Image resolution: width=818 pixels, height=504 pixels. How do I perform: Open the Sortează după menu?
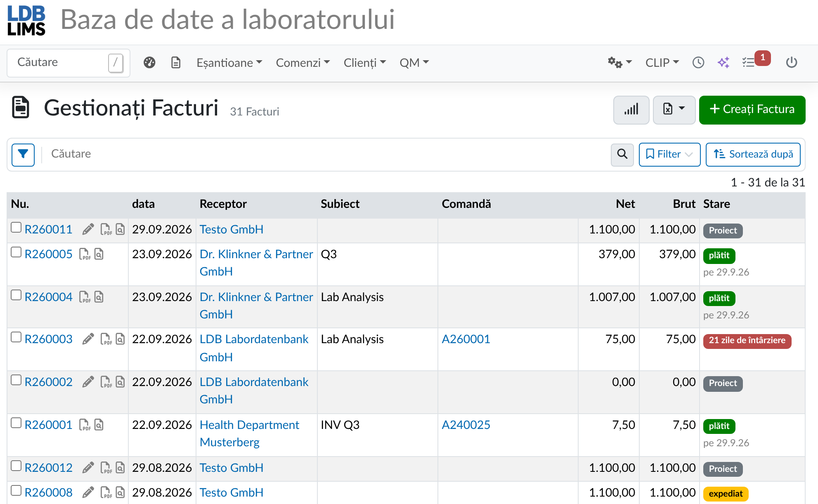click(753, 155)
